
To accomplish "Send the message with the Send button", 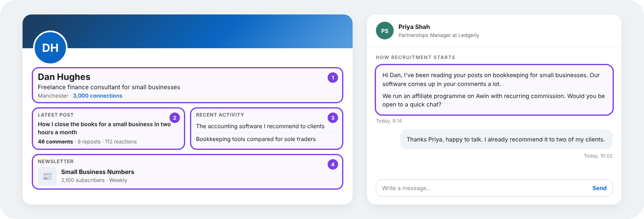I will pyautogui.click(x=599, y=188).
